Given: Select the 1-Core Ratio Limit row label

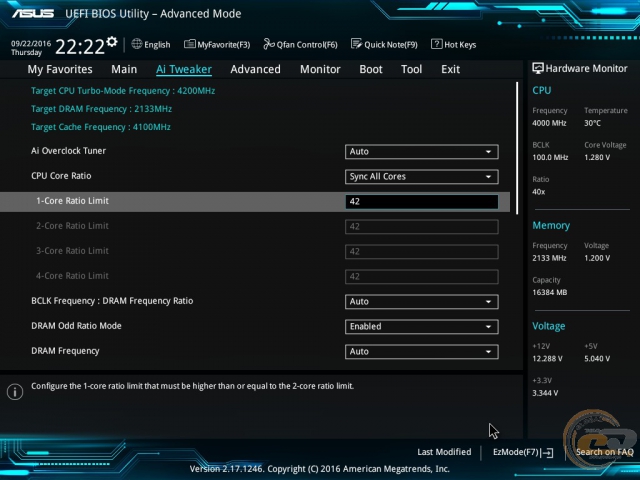Looking at the screenshot, I should 72,201.
